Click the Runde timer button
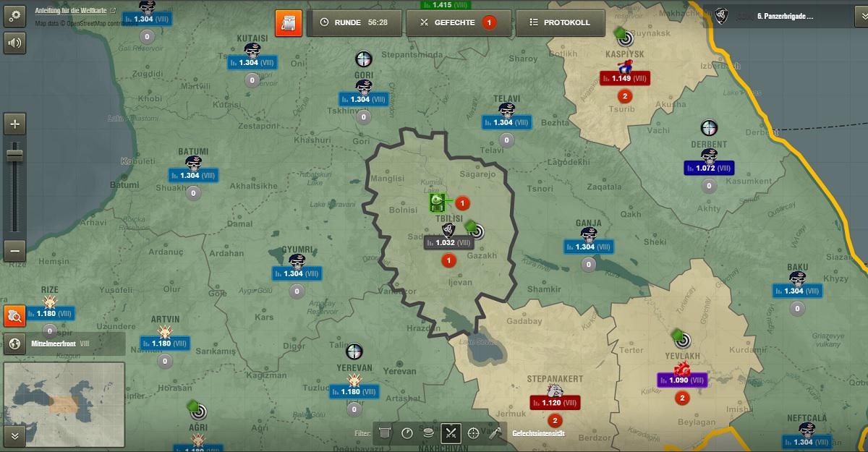The image size is (868, 452). (x=354, y=22)
